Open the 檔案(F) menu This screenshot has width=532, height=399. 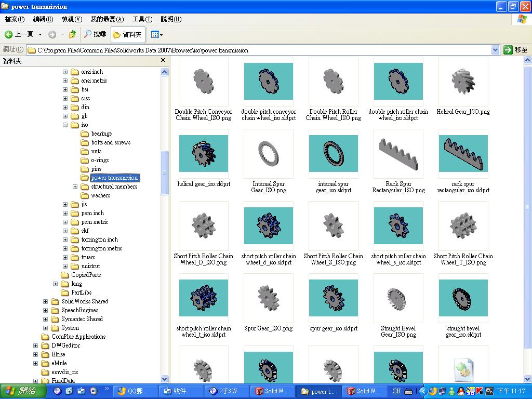click(x=15, y=19)
